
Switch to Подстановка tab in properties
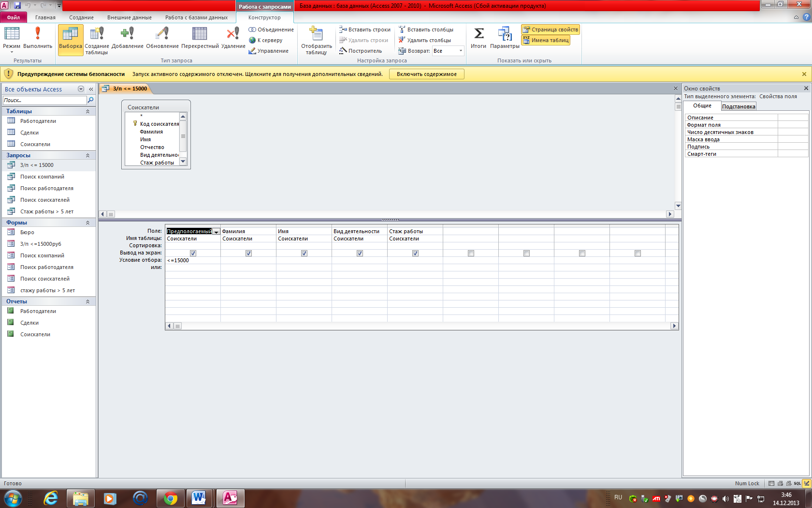(x=739, y=106)
